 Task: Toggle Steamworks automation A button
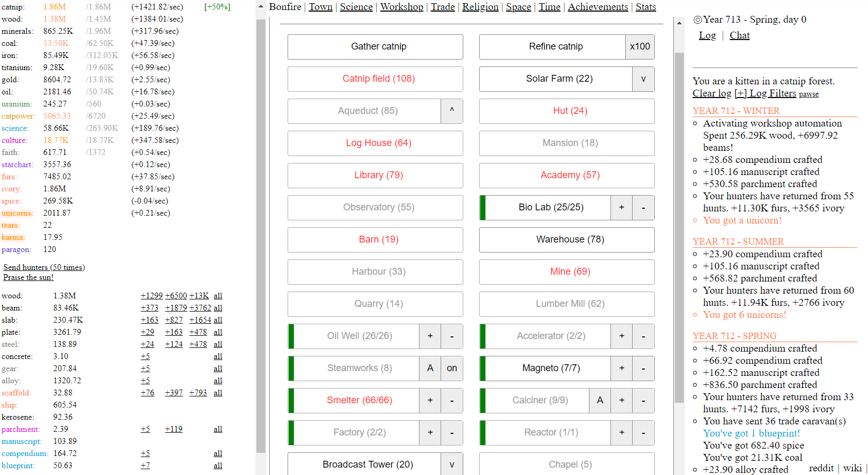[x=430, y=369]
